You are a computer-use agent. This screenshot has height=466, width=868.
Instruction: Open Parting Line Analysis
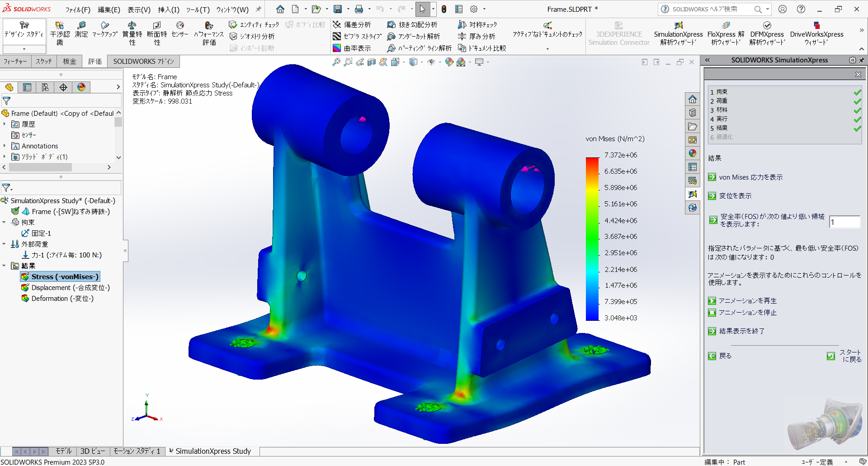tap(420, 48)
